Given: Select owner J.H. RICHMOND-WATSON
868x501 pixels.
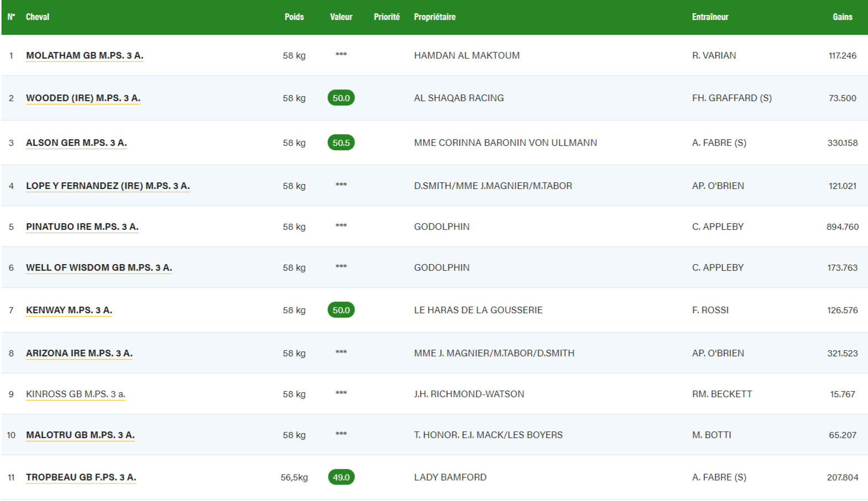Looking at the screenshot, I should [469, 394].
